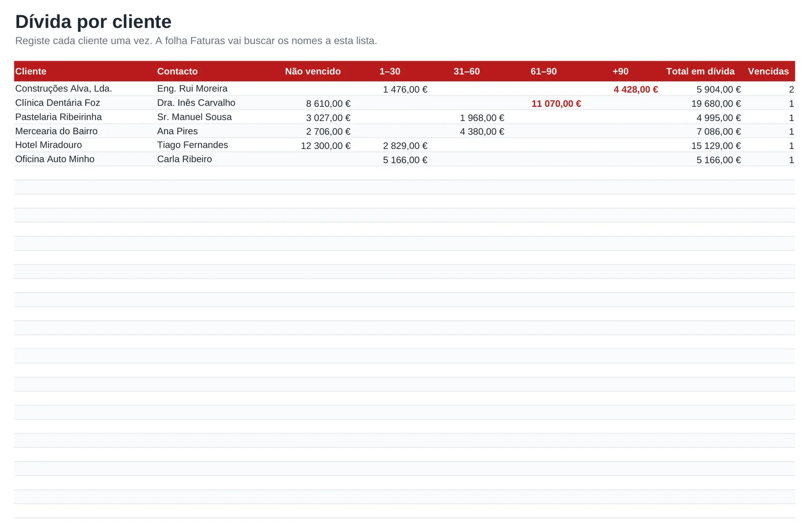Viewport: 809px width, 532px height.
Task: Select the 8 610,00 € cell
Action: coord(328,104)
